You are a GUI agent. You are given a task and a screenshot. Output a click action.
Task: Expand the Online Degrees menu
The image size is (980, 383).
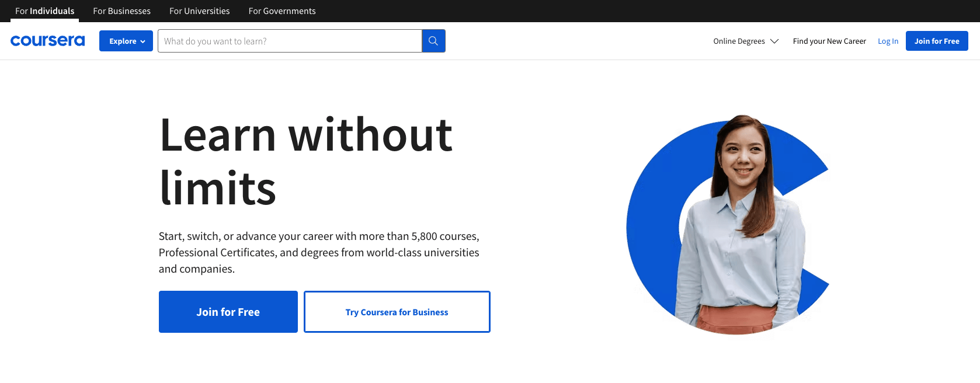coord(746,41)
